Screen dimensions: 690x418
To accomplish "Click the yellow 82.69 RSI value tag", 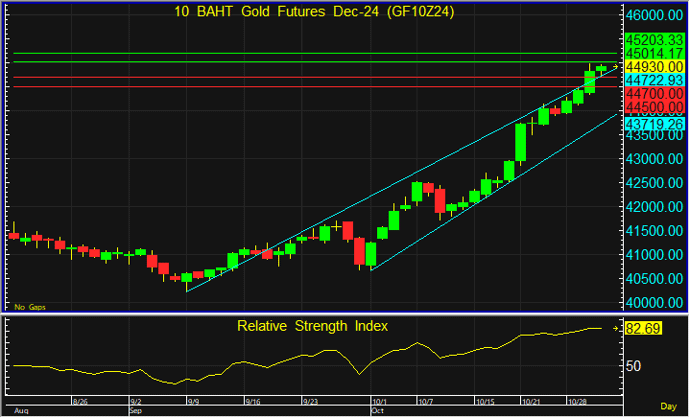I will pyautogui.click(x=644, y=328).
